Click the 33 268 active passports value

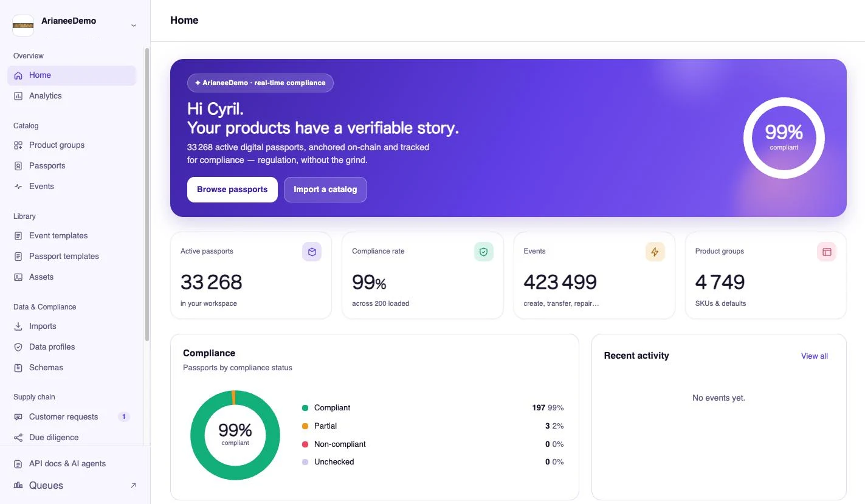212,282
